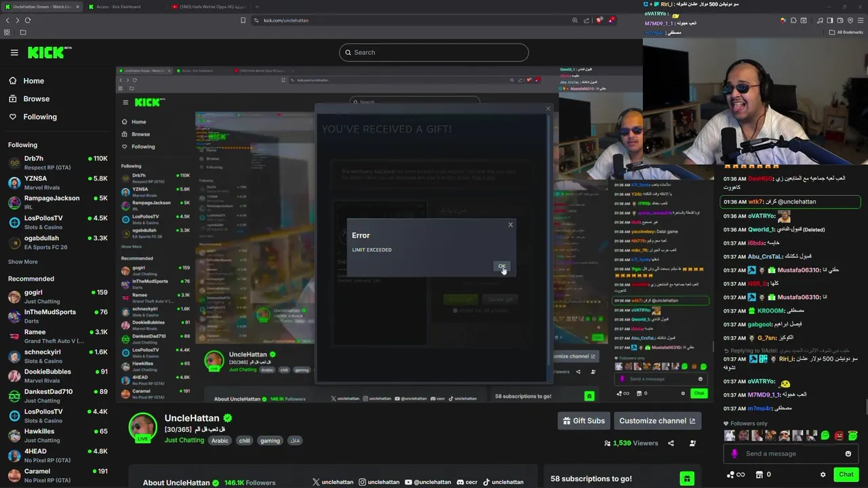
Task: Open Brave Shields lion icon
Action: (599, 20)
